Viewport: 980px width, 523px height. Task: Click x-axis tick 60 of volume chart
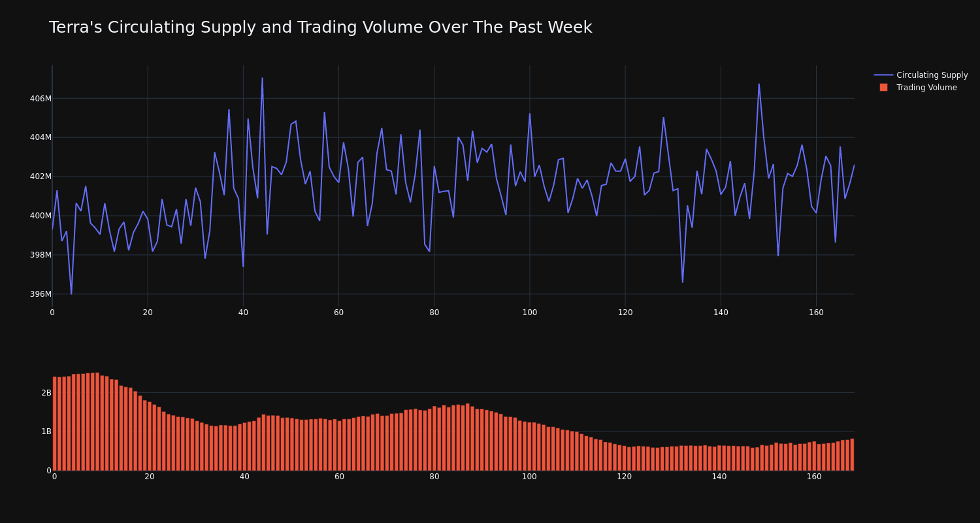339,477
